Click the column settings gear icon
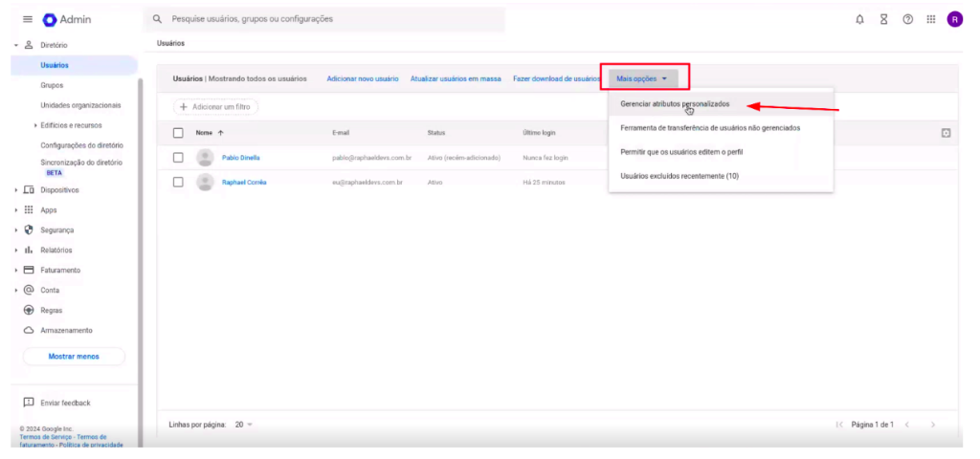980x459 pixels. click(x=946, y=133)
